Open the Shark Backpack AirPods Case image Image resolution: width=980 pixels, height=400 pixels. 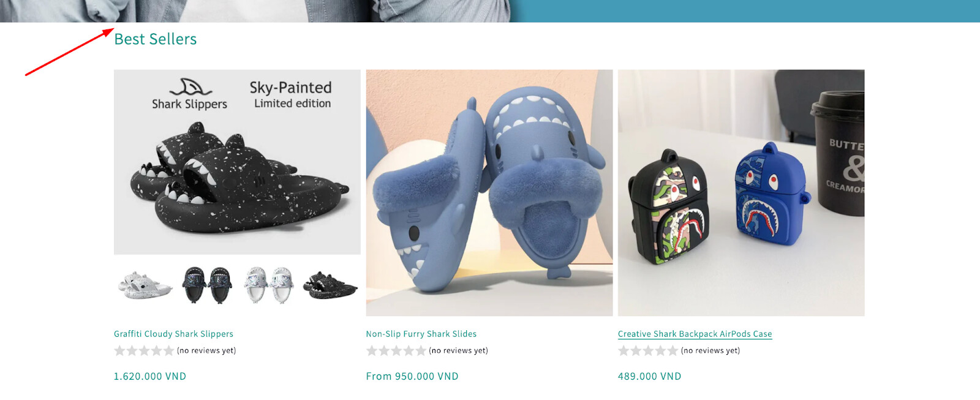coord(741,193)
